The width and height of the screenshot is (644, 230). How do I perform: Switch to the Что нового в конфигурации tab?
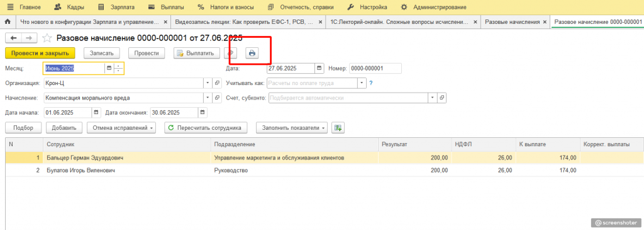click(89, 22)
